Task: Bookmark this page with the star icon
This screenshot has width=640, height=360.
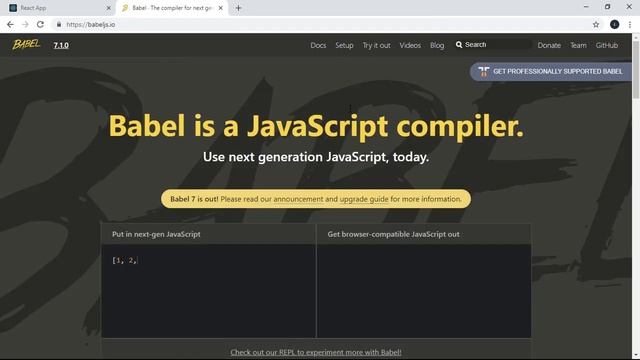Action: tap(596, 24)
